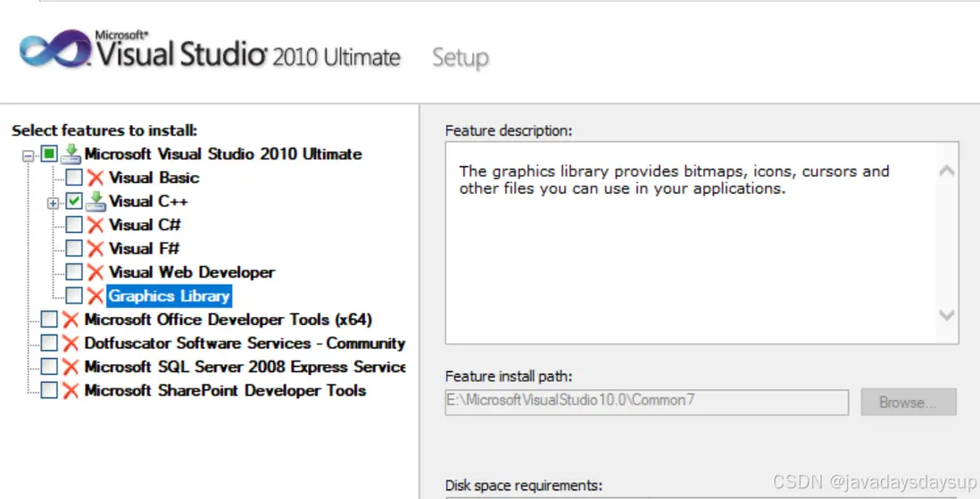Enable the Visual F# checkbox
The image size is (980, 499).
click(74, 248)
